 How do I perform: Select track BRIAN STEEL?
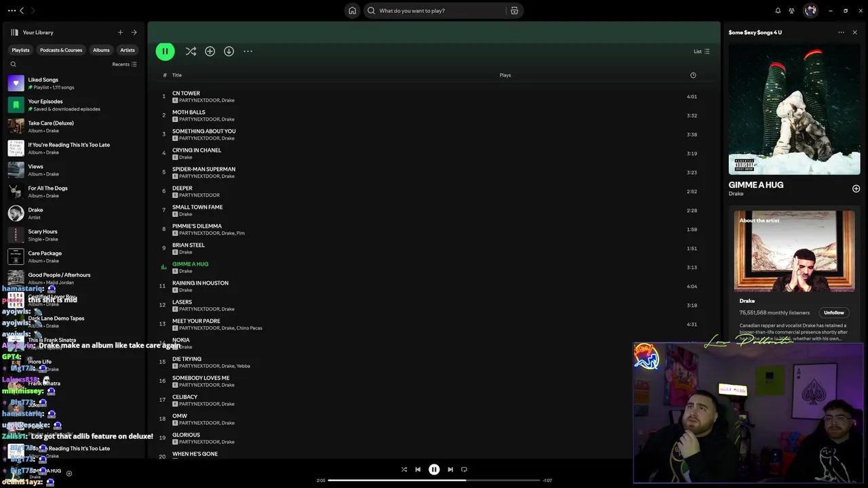(434, 248)
